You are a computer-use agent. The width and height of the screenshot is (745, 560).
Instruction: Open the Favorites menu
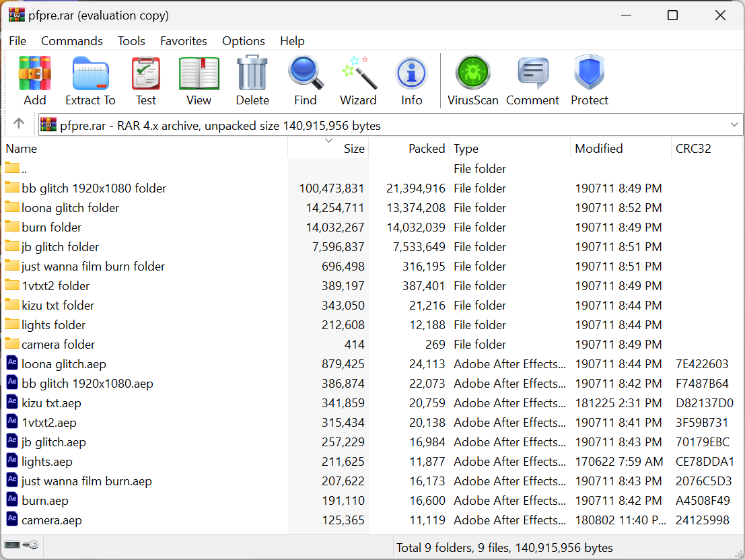tap(184, 41)
